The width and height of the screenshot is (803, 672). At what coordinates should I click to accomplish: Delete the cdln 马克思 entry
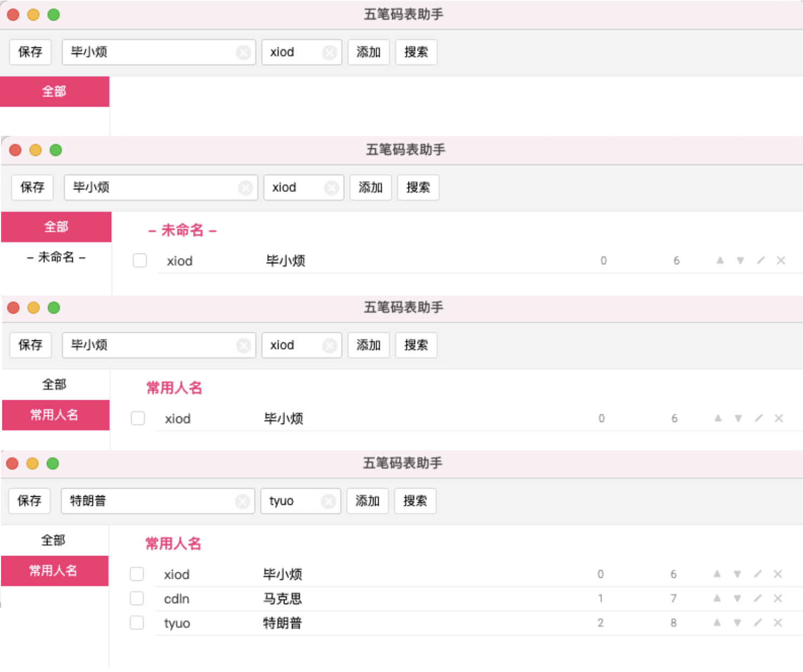(778, 598)
